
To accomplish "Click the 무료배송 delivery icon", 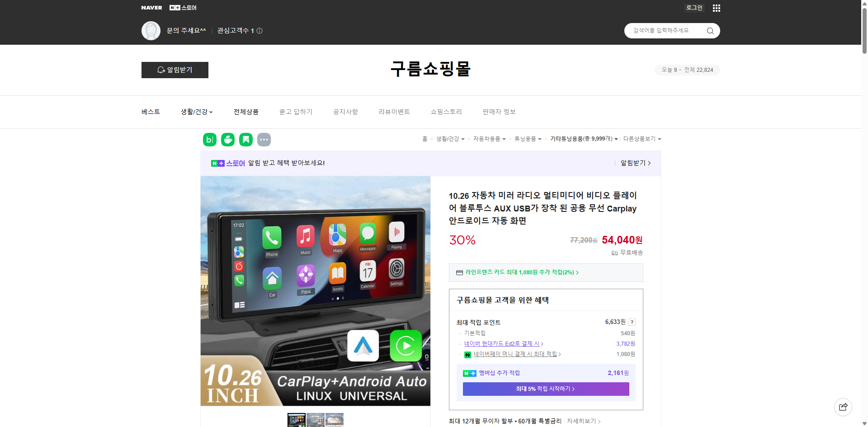I will (x=614, y=253).
